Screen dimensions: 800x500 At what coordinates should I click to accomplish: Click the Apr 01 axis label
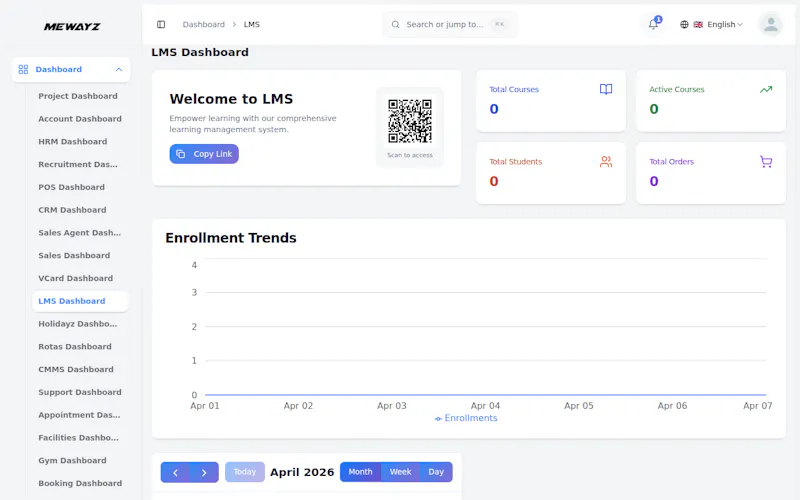pos(205,406)
